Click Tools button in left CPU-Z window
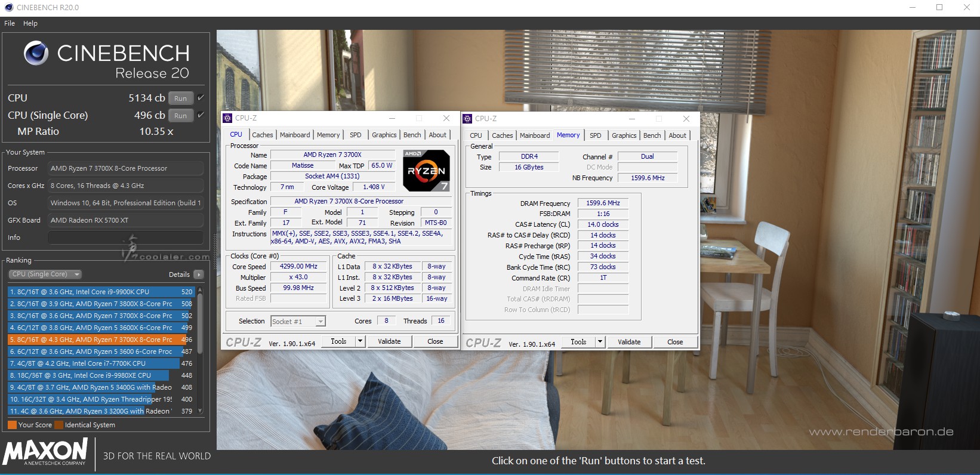Viewport: 980px width, 475px height. 338,341
